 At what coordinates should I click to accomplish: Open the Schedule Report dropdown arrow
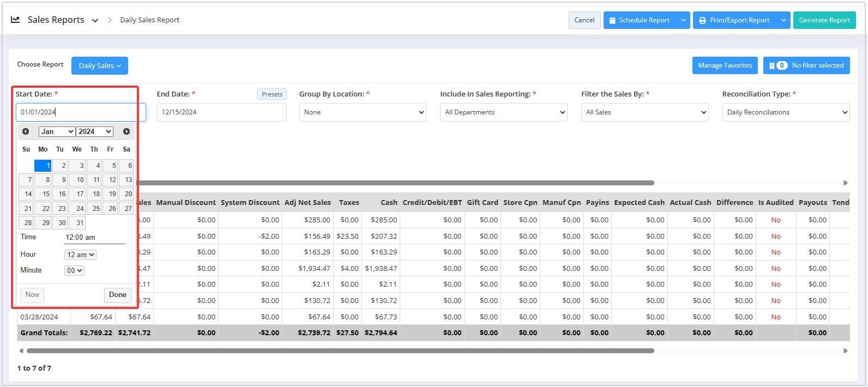point(683,20)
